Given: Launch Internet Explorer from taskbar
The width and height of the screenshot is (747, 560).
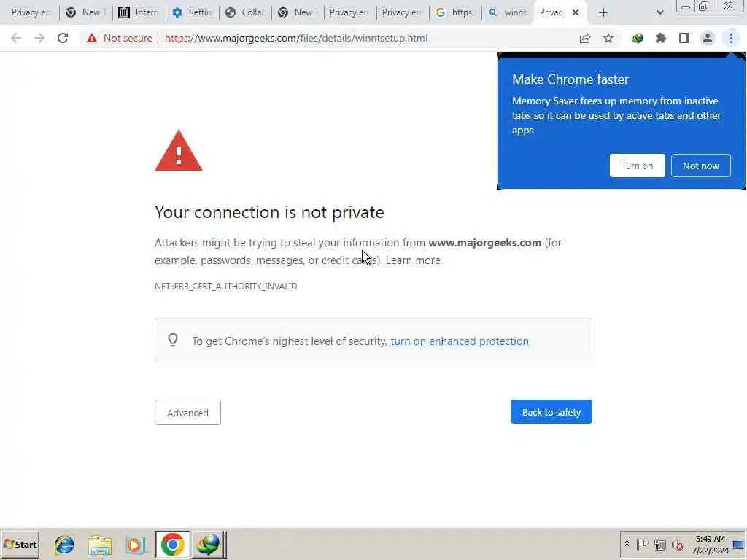Looking at the screenshot, I should 64,545.
